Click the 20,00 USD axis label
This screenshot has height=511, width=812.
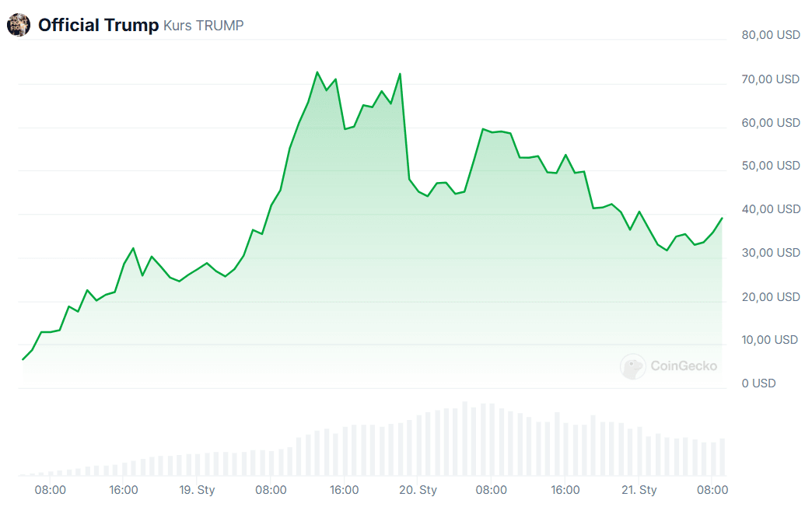point(770,296)
